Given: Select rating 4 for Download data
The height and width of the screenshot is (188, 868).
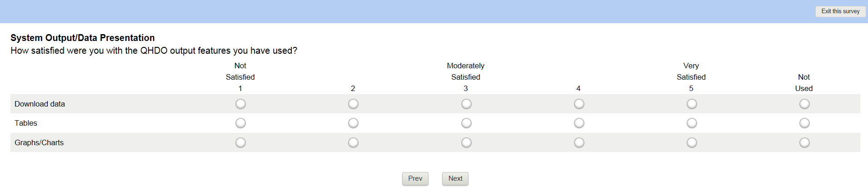Looking at the screenshot, I should coord(579,104).
